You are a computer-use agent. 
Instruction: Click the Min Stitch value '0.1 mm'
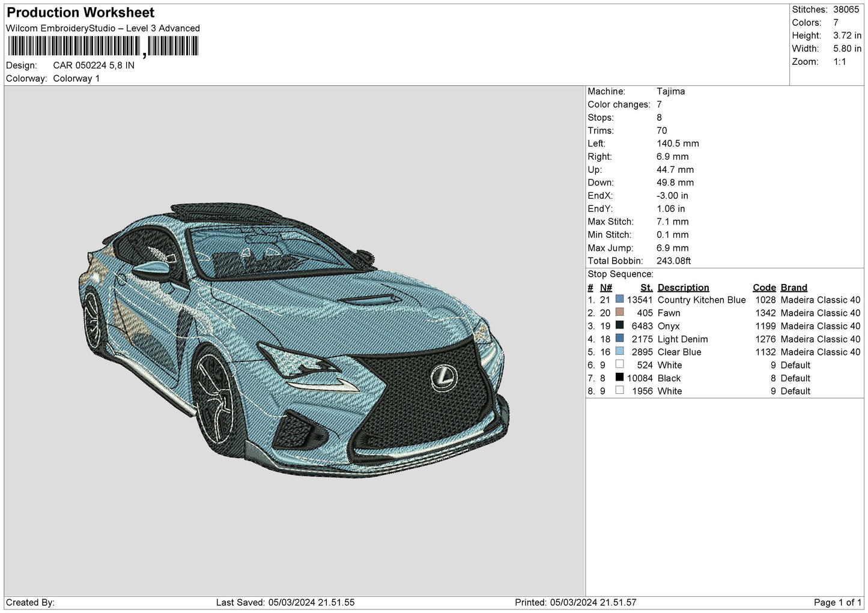click(672, 235)
